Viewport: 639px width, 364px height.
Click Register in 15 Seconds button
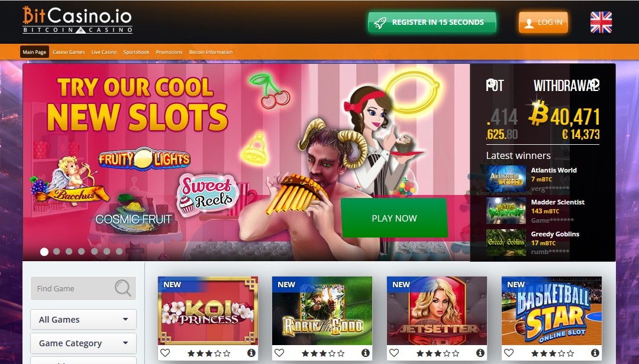(432, 22)
